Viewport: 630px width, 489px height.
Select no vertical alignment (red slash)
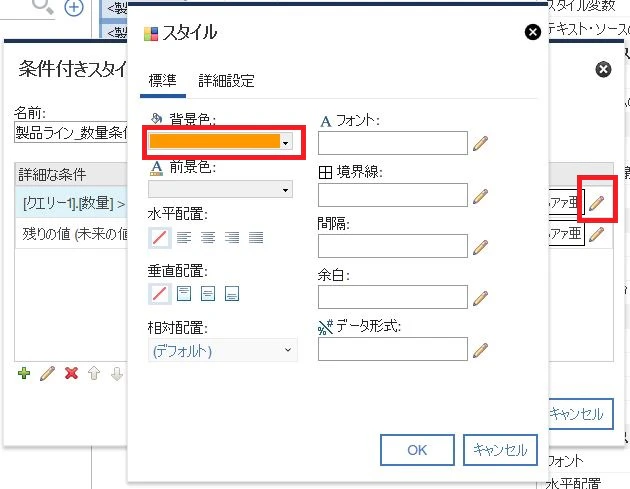(160, 294)
